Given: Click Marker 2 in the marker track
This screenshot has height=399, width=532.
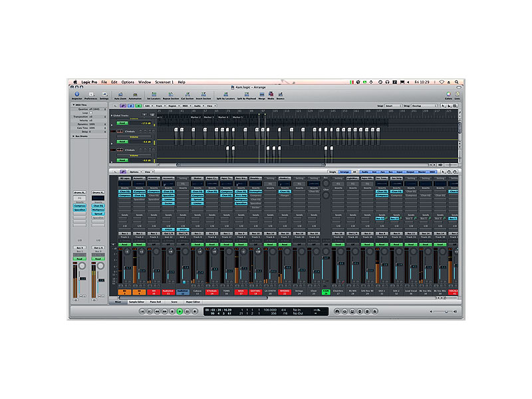Looking at the screenshot, I should tap(195, 117).
